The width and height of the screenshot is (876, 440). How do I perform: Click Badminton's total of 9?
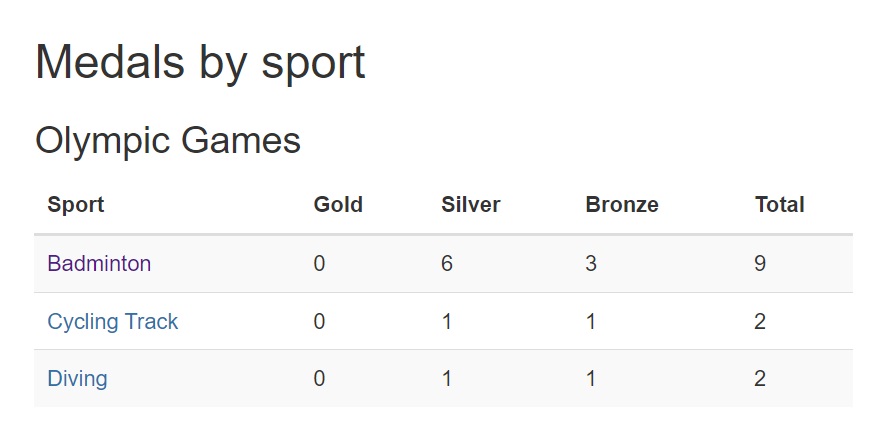tap(760, 263)
